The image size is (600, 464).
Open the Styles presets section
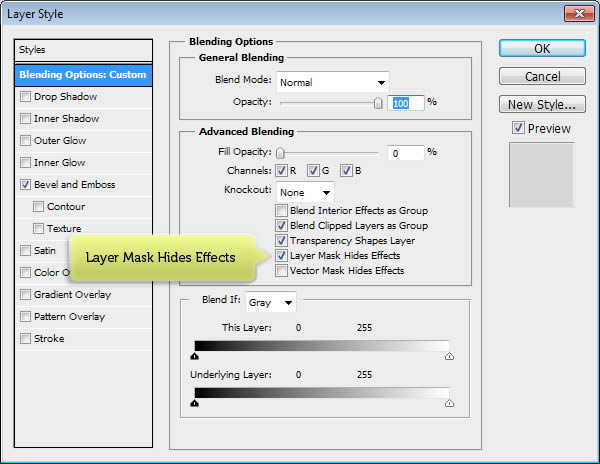pos(83,50)
